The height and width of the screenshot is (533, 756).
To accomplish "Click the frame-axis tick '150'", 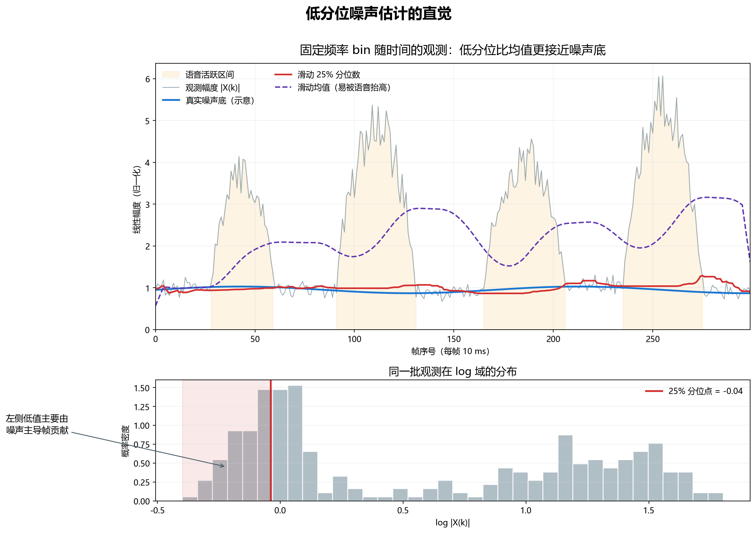I will point(454,339).
